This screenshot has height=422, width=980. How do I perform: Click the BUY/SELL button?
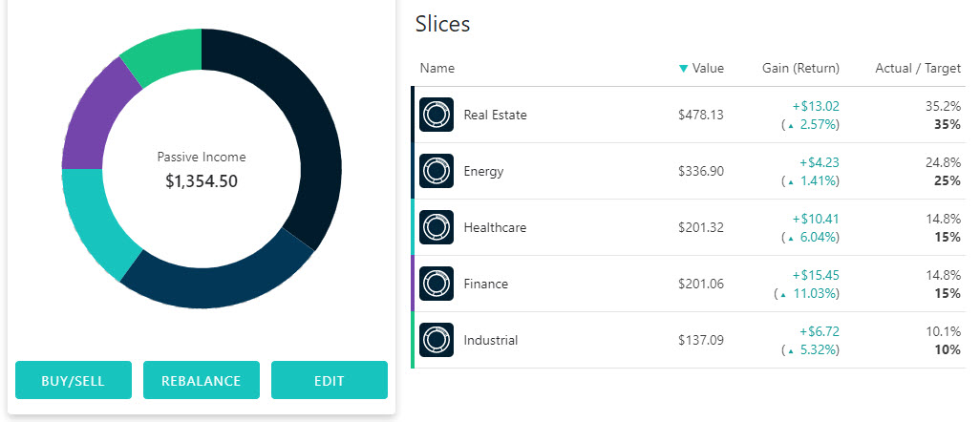(74, 380)
